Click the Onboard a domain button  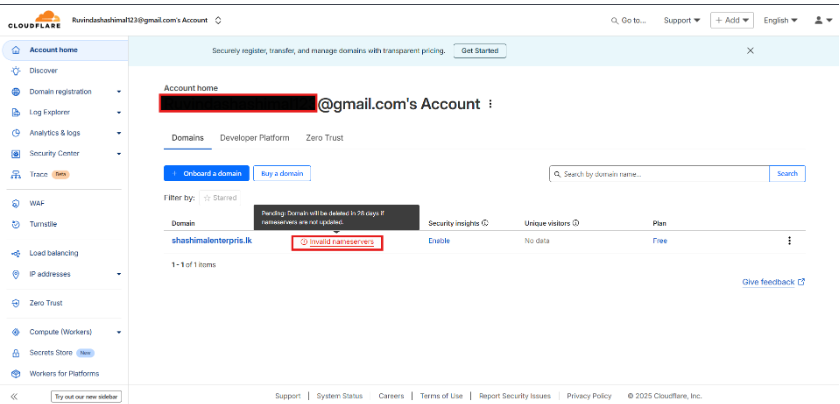(206, 173)
